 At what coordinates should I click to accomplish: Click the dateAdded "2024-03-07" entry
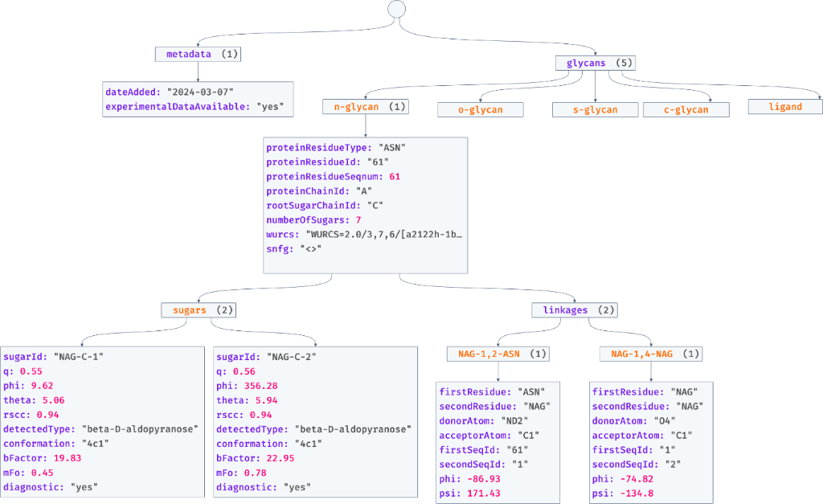point(170,92)
